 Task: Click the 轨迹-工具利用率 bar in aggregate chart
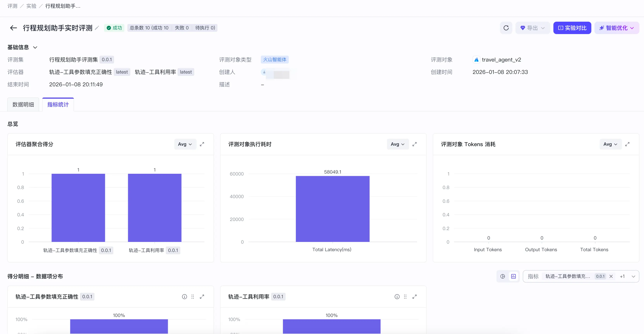tap(155, 208)
